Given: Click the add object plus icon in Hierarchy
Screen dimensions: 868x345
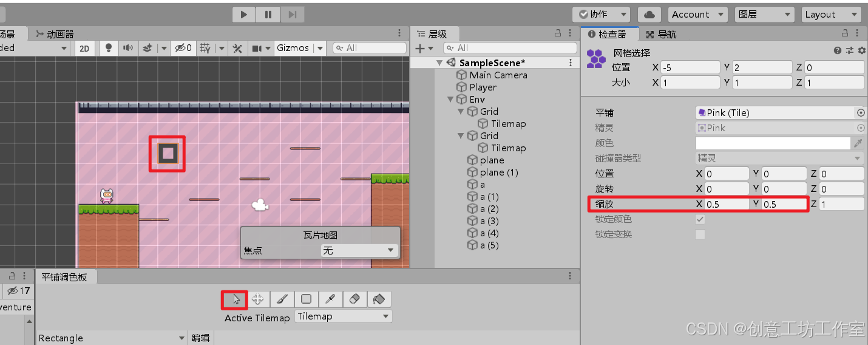Looking at the screenshot, I should [420, 48].
